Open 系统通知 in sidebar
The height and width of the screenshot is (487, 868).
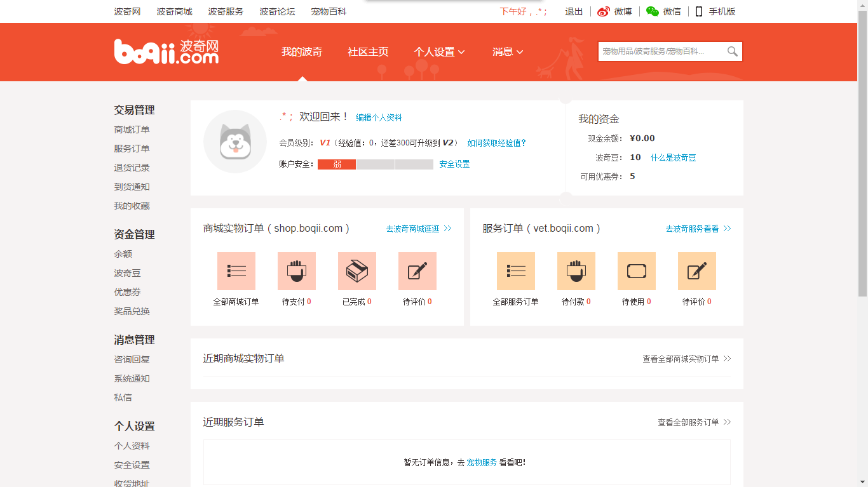(132, 378)
